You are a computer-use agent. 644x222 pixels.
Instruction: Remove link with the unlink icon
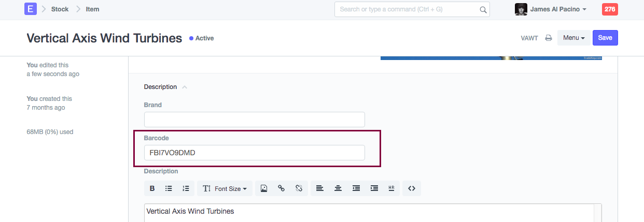click(x=299, y=188)
